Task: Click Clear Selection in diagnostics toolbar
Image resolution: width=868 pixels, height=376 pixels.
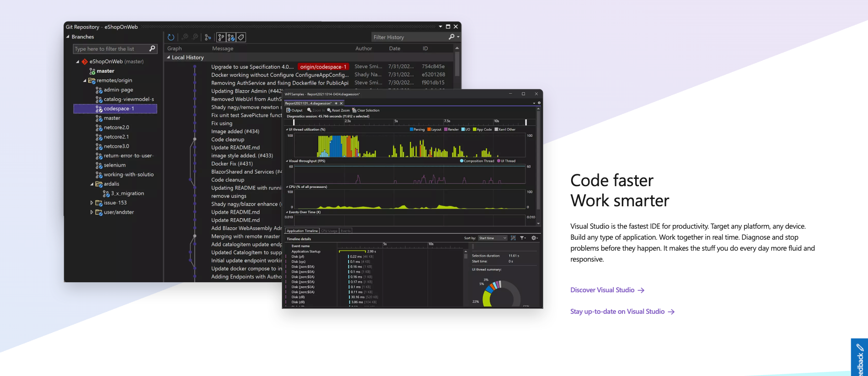Action: 366,110
